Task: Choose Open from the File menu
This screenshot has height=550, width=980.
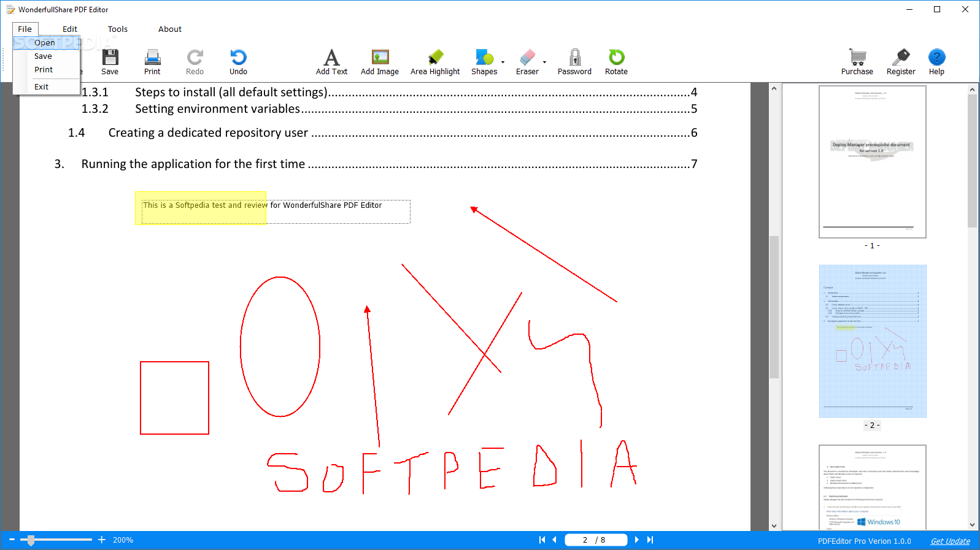Action: click(x=47, y=42)
